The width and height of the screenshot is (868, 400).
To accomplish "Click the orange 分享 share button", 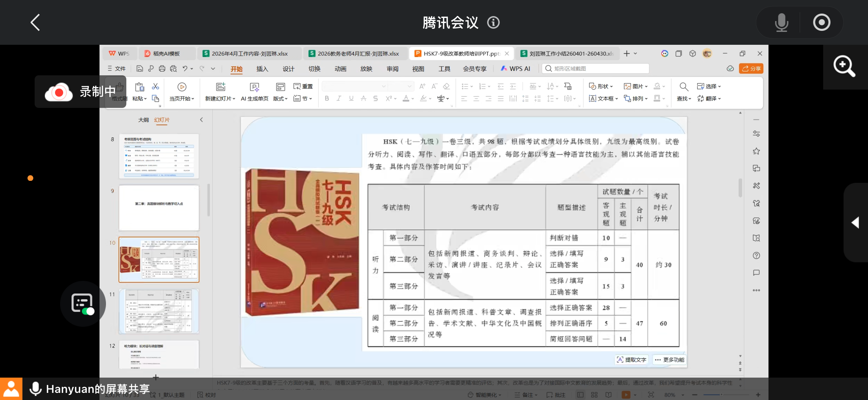I will tap(751, 69).
